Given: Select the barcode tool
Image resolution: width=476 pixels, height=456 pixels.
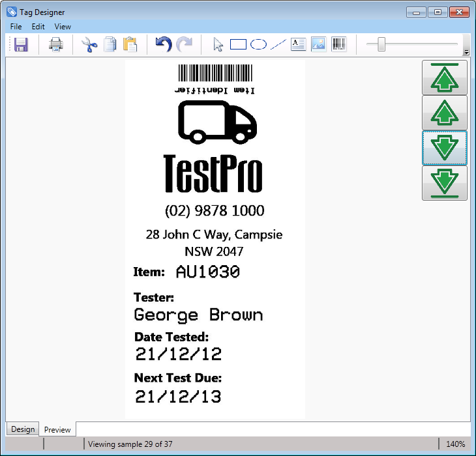Looking at the screenshot, I should click(x=338, y=44).
